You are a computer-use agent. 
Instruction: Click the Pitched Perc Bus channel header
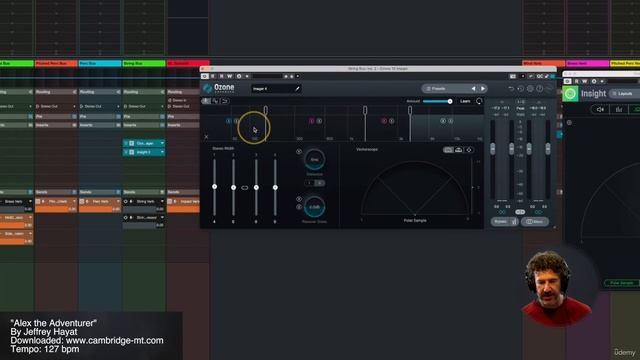(x=56, y=63)
